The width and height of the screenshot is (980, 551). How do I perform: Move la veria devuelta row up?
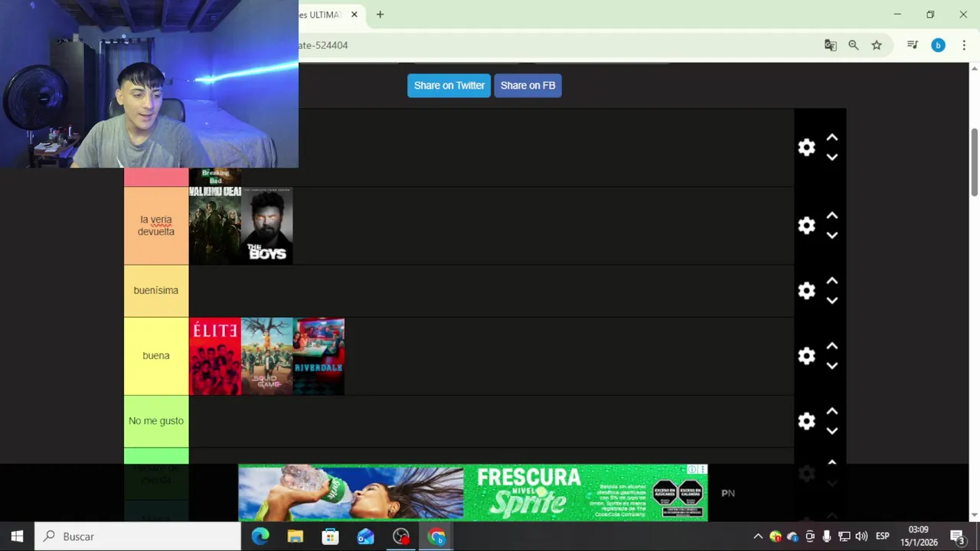(832, 216)
